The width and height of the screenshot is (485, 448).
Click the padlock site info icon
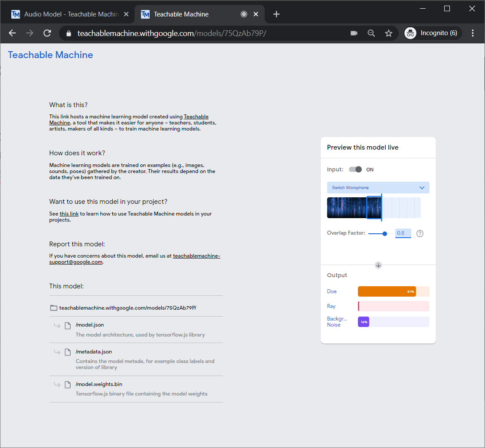69,33
